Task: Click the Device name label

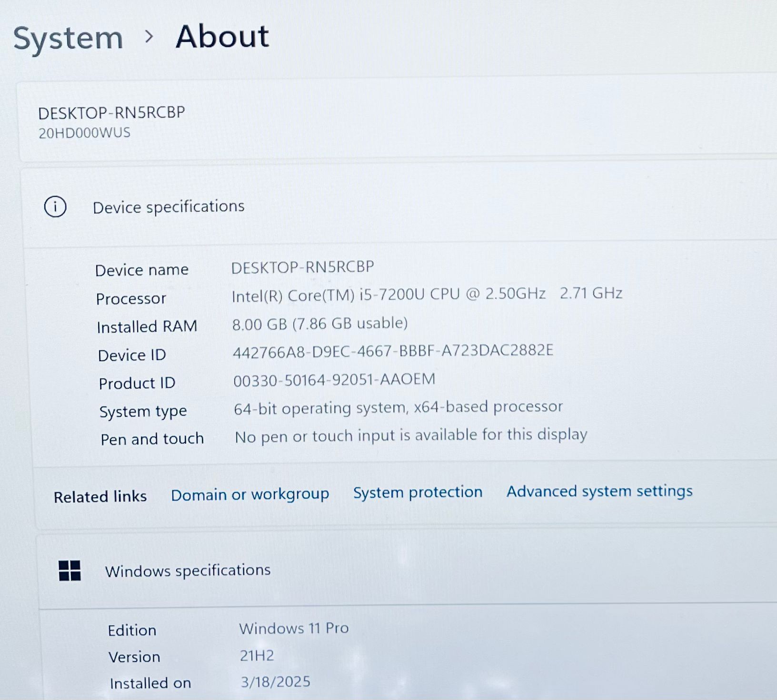Action: click(x=142, y=270)
